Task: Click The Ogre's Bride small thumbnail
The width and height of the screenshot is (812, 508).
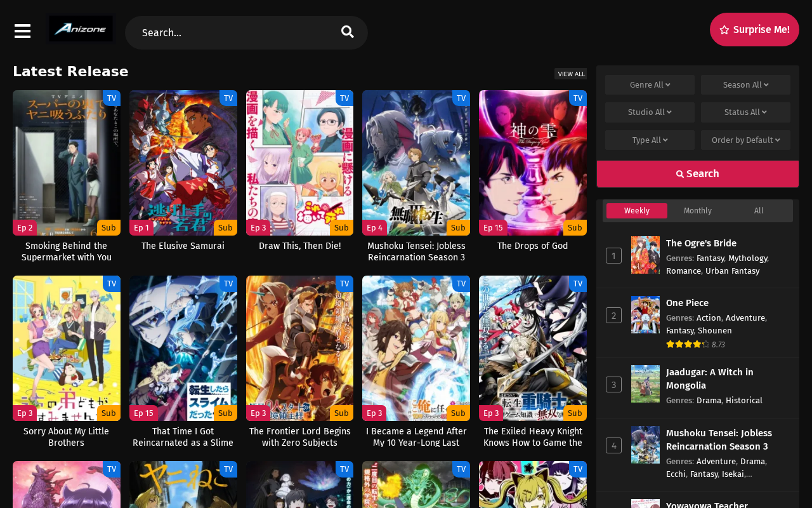Action: pos(645,255)
